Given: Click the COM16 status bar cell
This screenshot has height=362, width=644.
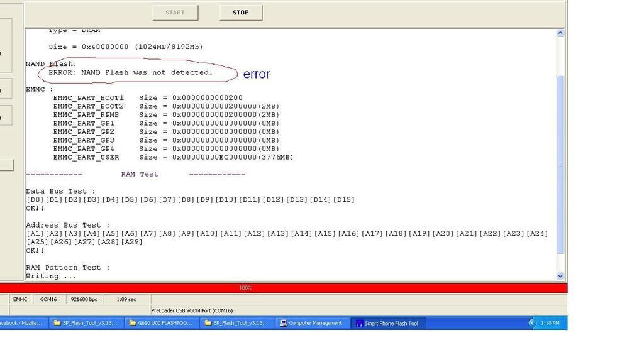Looking at the screenshot, I should click(48, 299).
